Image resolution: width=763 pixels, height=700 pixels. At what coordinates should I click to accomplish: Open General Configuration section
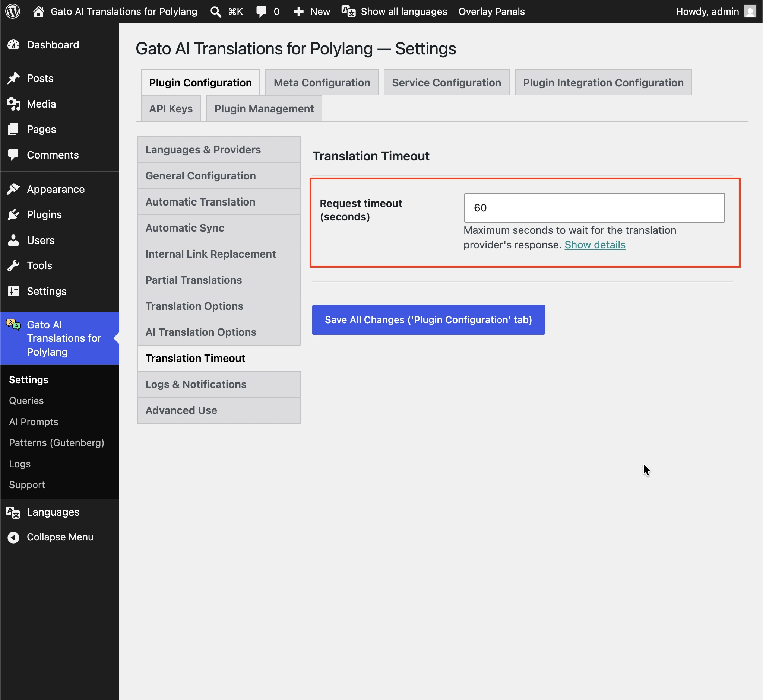(x=219, y=176)
